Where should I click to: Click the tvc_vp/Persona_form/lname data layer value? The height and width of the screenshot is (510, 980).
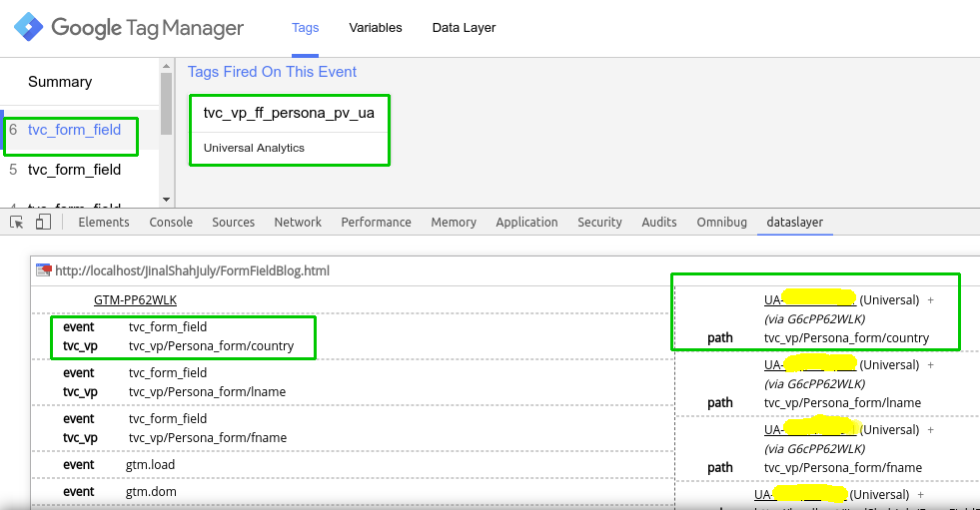point(208,392)
